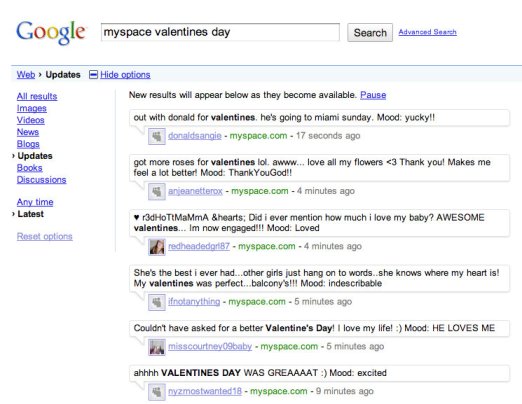522x404 pixels.
Task: Click myspace.com next to nyzmostwanted18
Action: pos(279,391)
